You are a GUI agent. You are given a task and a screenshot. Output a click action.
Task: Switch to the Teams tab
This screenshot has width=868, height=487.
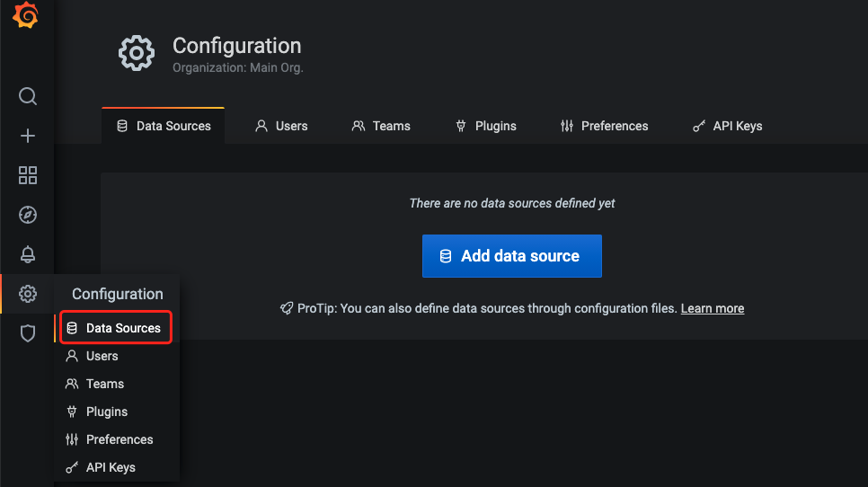(x=381, y=126)
